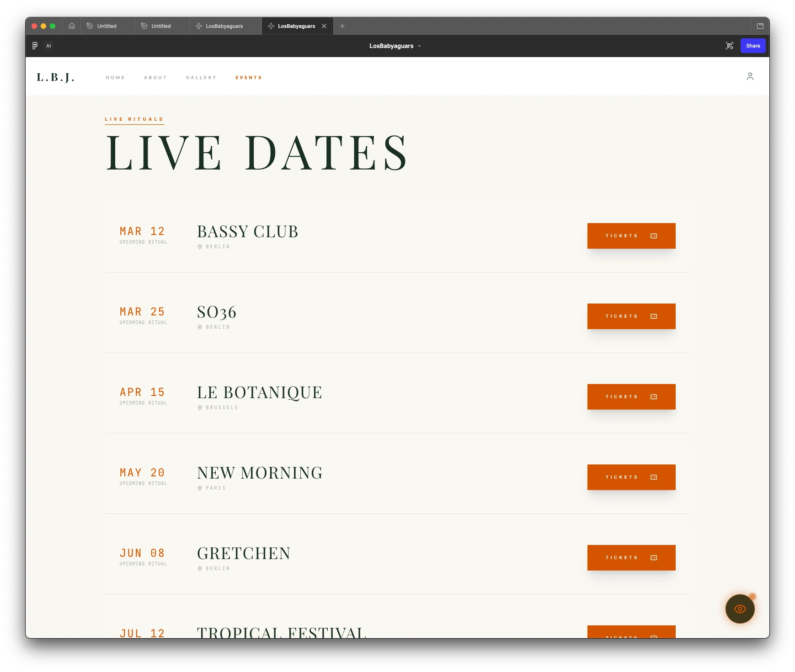Viewport: 795px width, 672px height.
Task: Click the AI badge button
Action: [48, 46]
